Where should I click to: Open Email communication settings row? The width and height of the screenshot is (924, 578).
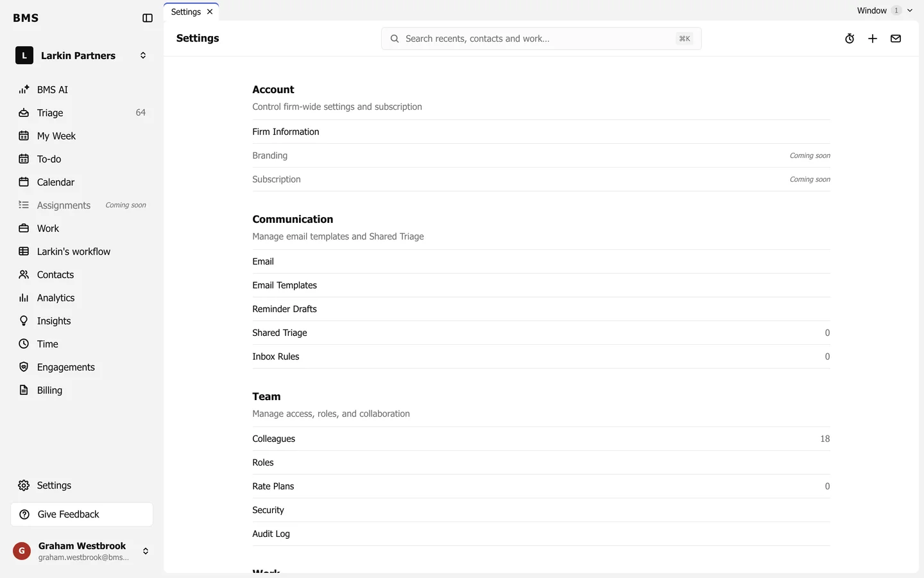click(x=541, y=261)
